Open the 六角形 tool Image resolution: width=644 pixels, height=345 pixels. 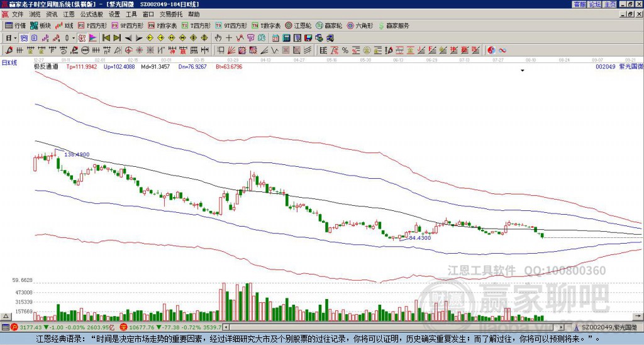click(x=360, y=25)
